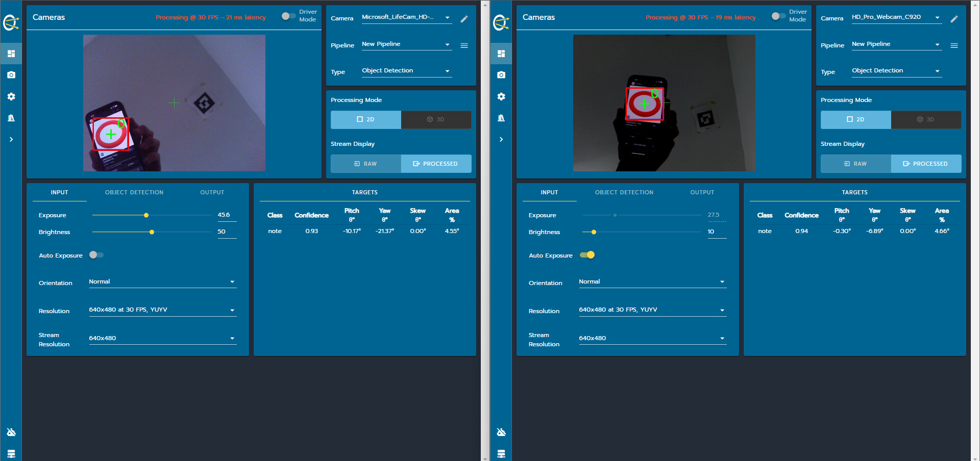The image size is (980, 461).
Task: Enable Auto Exposure in the left window
Action: click(96, 255)
